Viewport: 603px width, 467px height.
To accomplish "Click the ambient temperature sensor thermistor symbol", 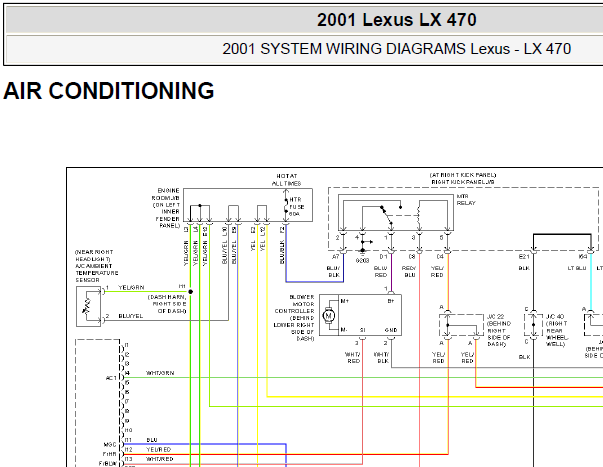I will pos(88,306).
